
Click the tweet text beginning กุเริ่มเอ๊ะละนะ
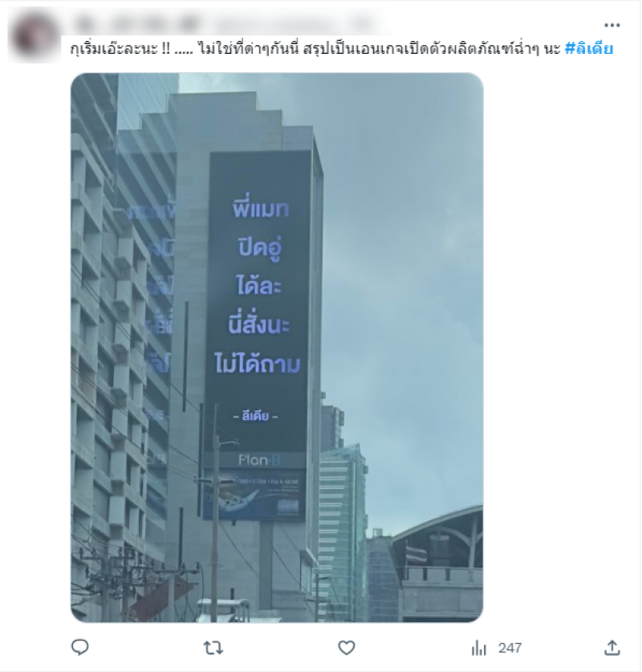(315, 49)
